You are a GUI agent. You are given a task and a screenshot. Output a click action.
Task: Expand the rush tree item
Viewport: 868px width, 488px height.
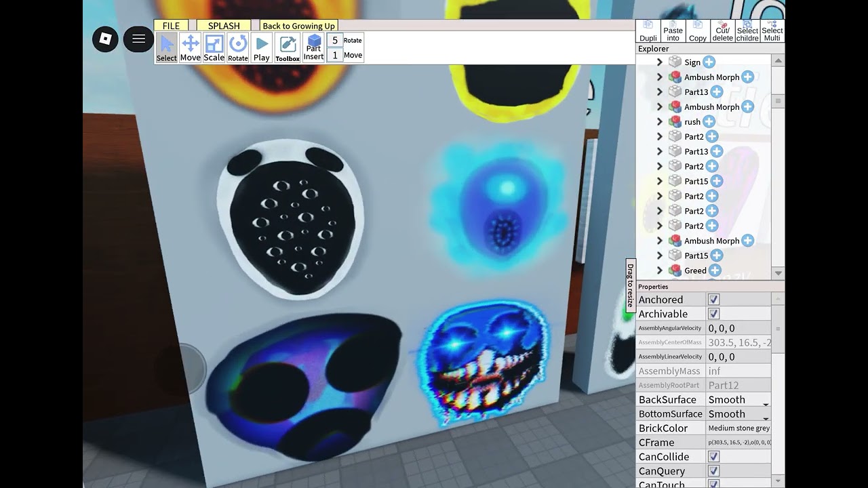pyautogui.click(x=659, y=122)
